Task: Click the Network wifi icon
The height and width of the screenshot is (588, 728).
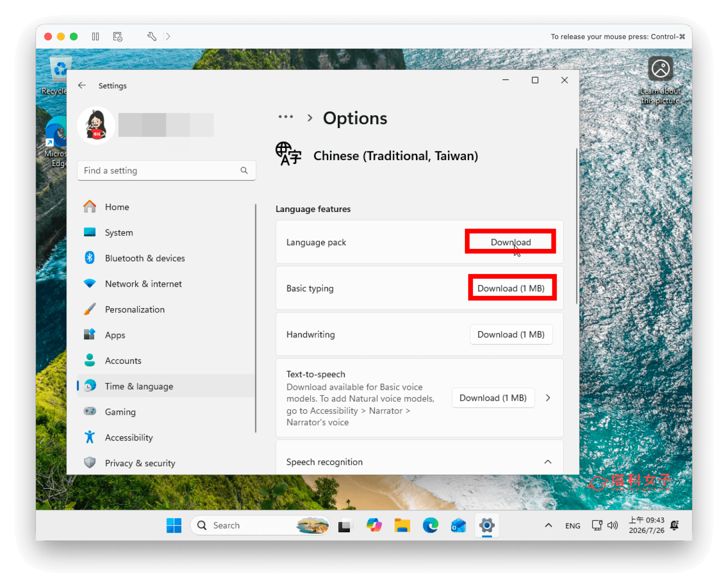Action: tap(90, 283)
